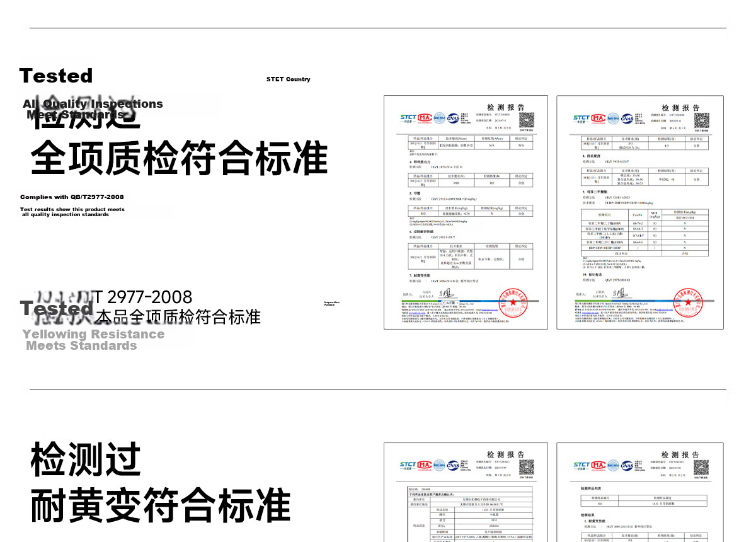
Task: Click the QR code on the top-left report
Action: (x=526, y=120)
